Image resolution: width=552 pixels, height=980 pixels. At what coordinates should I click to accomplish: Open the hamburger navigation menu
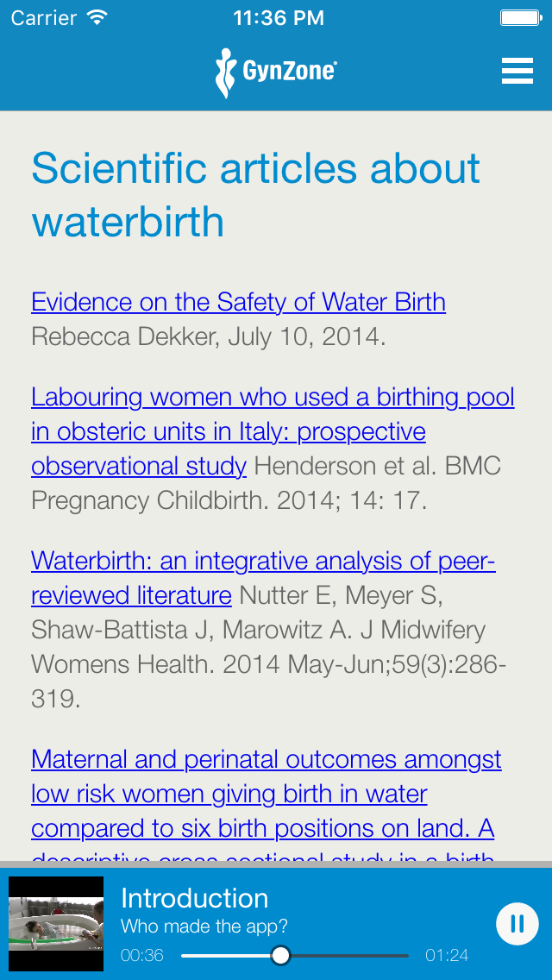[x=517, y=71]
